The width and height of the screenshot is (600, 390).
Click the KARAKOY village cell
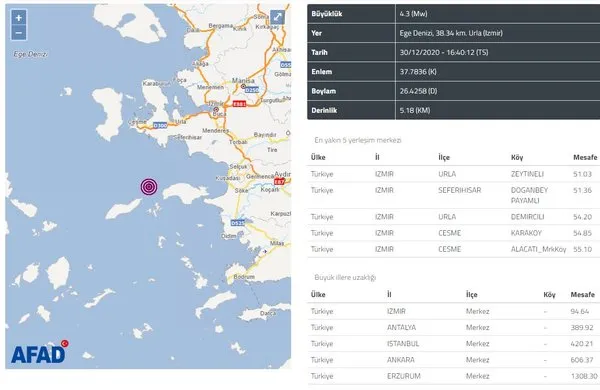click(x=526, y=233)
